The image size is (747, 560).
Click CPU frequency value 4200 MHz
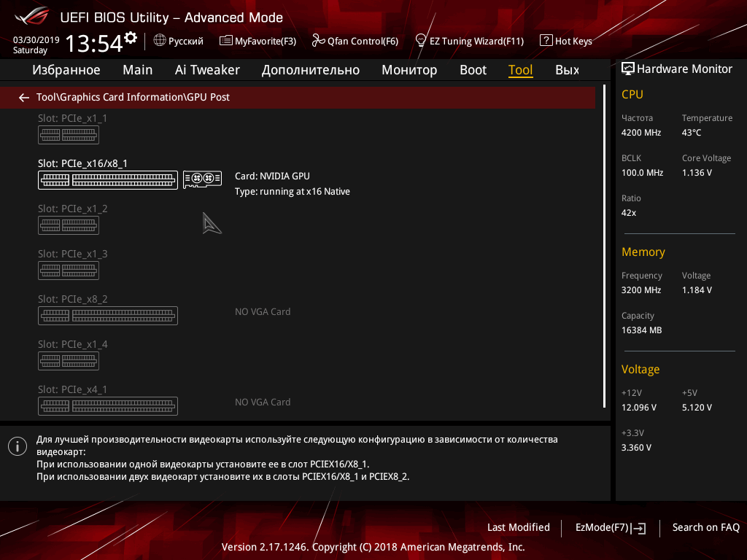click(641, 133)
